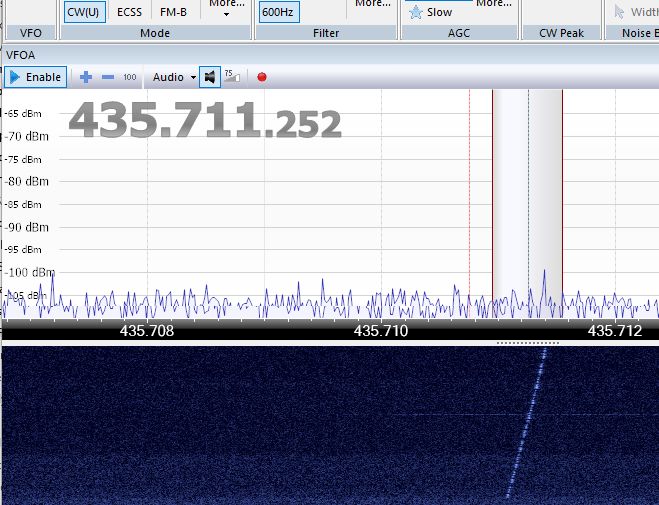The image size is (659, 505).
Task: Click the VFO ribbon group label
Action: (x=31, y=33)
